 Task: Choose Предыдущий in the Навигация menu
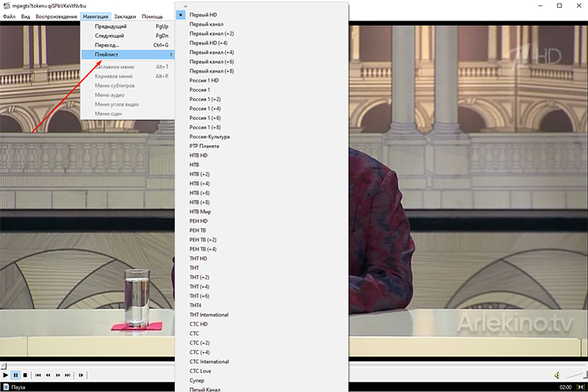click(128, 26)
